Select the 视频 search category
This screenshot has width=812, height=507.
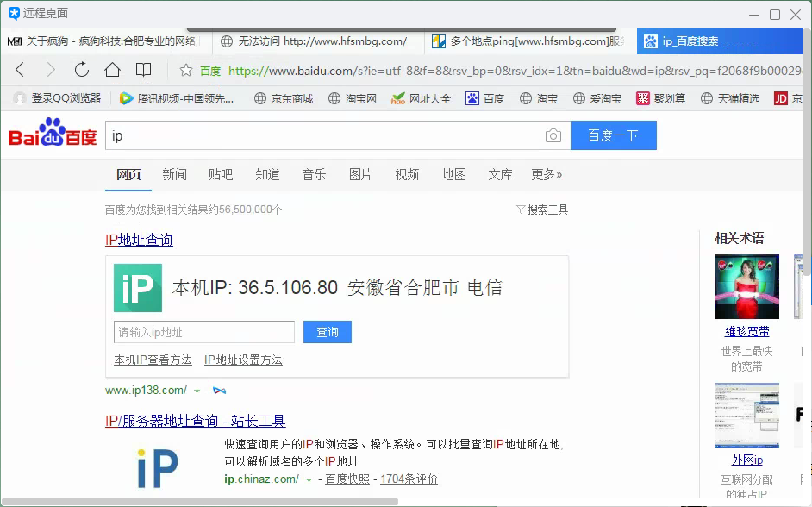pos(407,174)
